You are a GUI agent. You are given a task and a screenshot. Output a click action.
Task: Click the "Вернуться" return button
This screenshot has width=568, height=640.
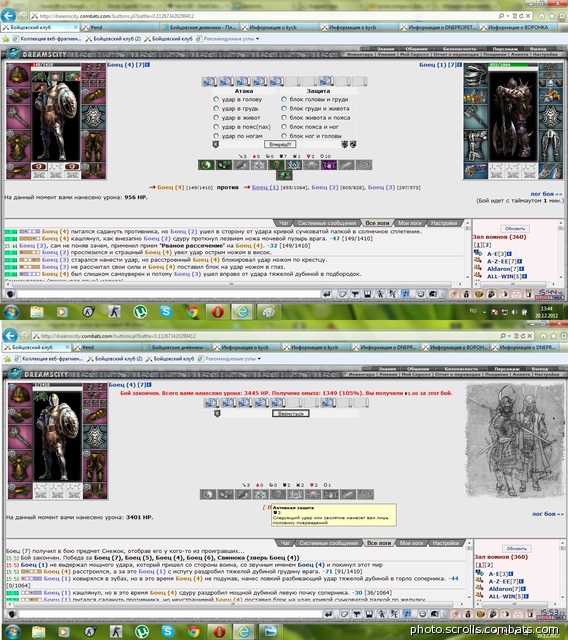[x=291, y=413]
